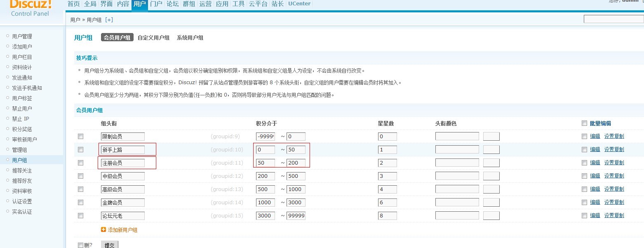The image size is (644, 248).
Task: Open the 站长 top menu
Action: pos(277,4)
